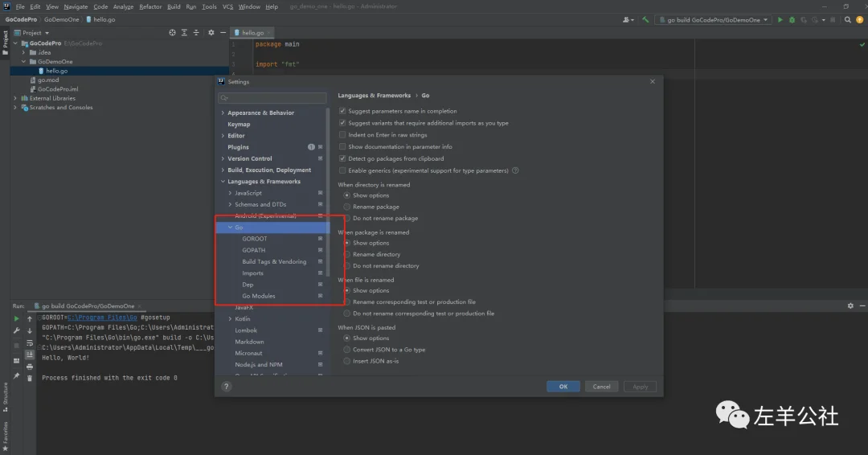Click the restore layout icon in Run panel
Viewport: 868px width, 455px height.
pyautogui.click(x=16, y=360)
